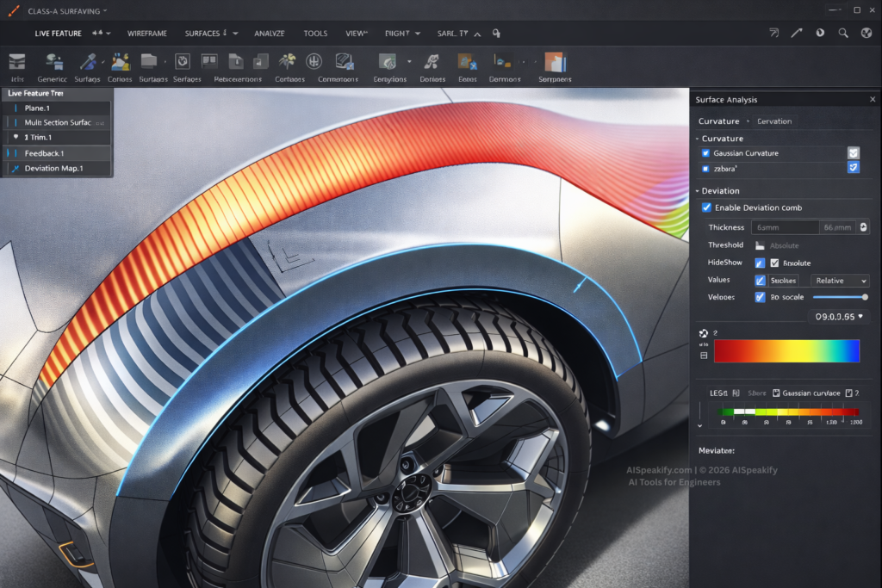
Task: Collapse the Curvature section header
Action: point(698,139)
